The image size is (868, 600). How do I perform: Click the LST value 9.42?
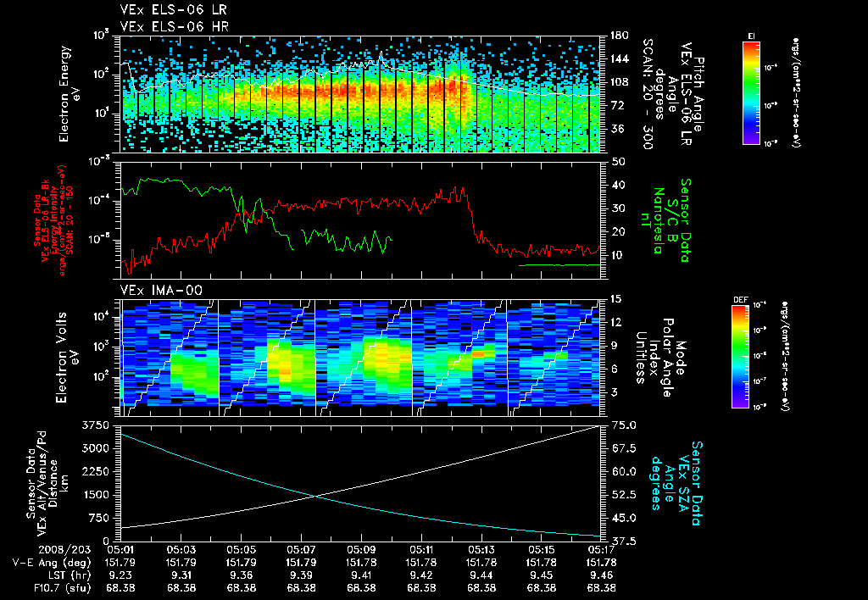420,575
